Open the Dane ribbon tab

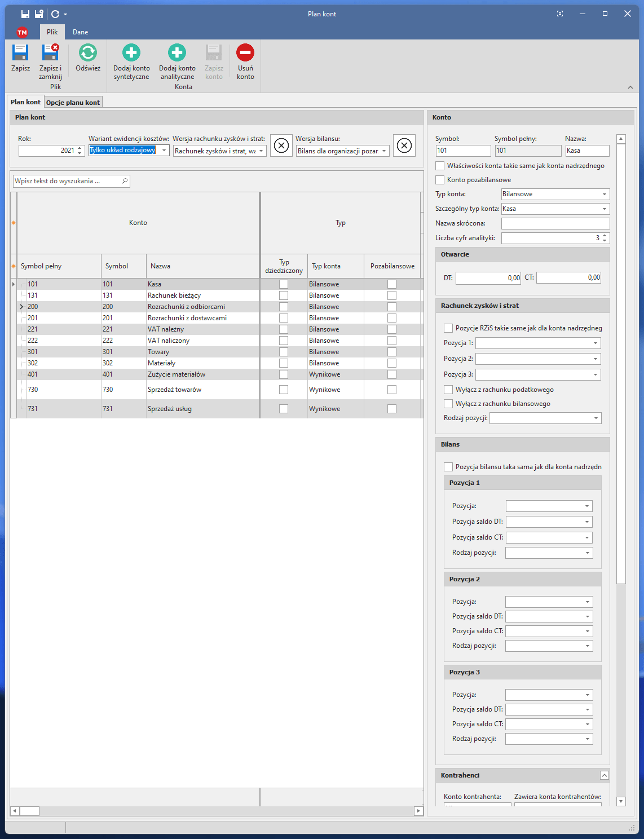pos(80,32)
